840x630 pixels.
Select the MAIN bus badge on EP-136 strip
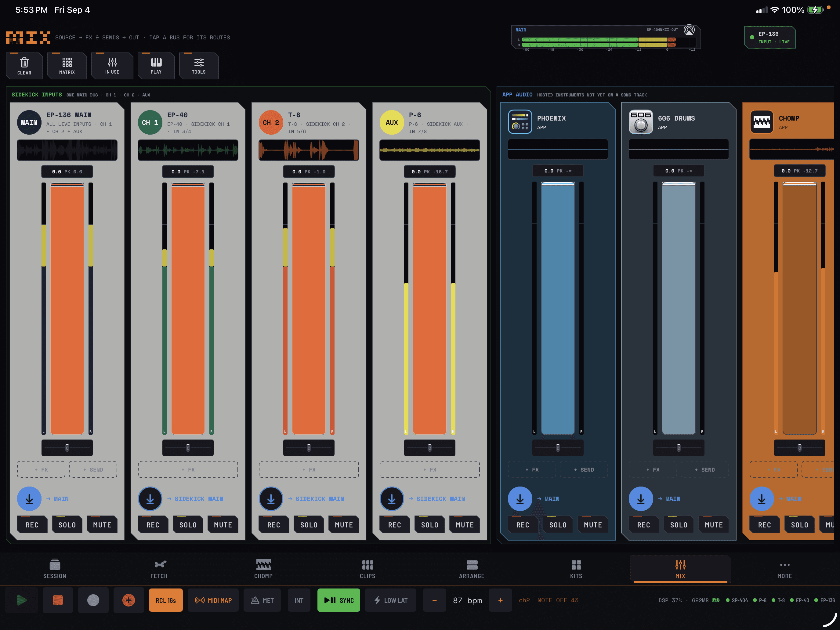click(29, 122)
